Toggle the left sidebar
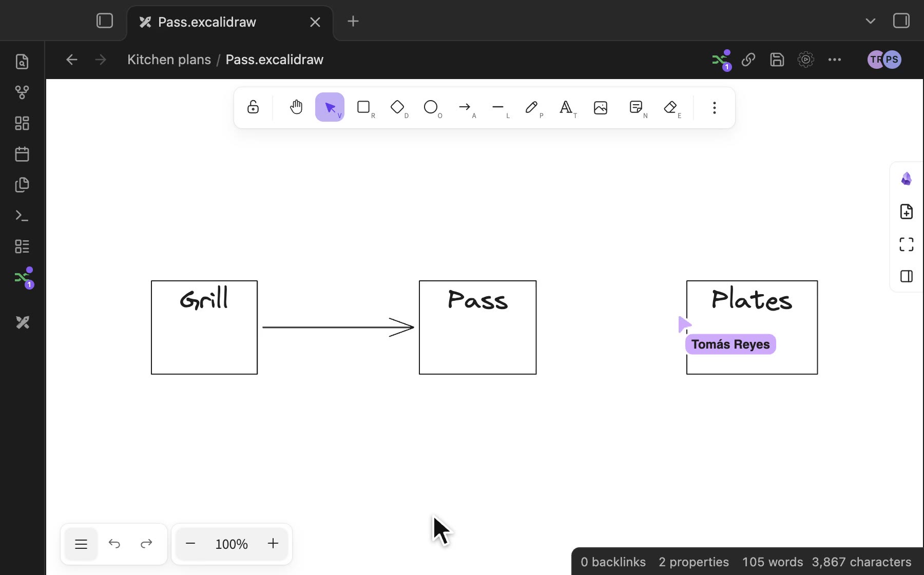This screenshot has width=924, height=575. [x=105, y=21]
